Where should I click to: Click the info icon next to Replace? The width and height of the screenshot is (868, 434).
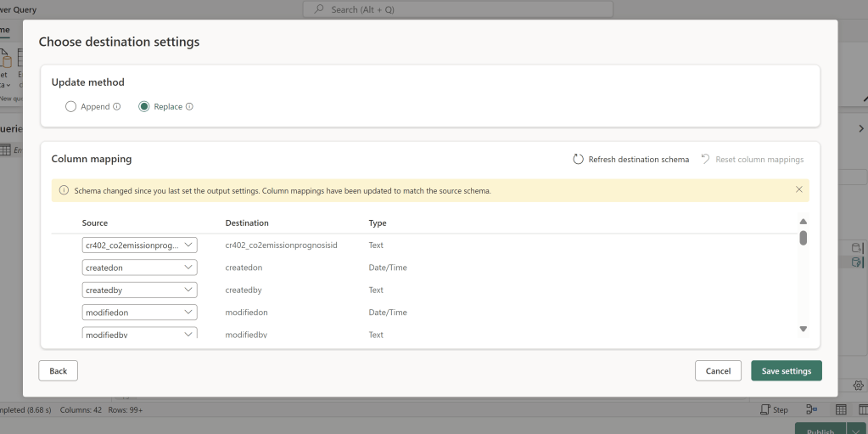pos(189,107)
